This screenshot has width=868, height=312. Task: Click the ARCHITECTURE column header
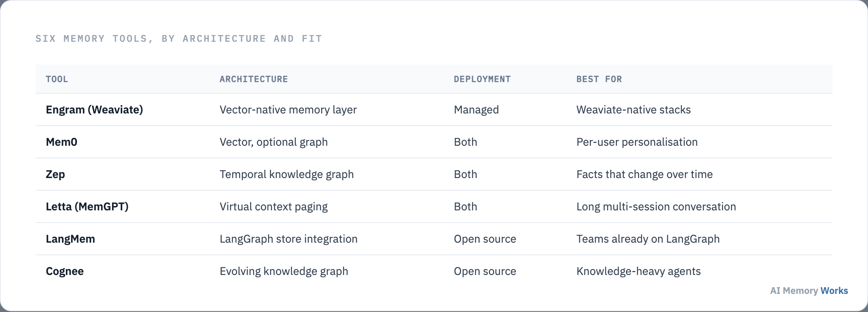point(254,79)
